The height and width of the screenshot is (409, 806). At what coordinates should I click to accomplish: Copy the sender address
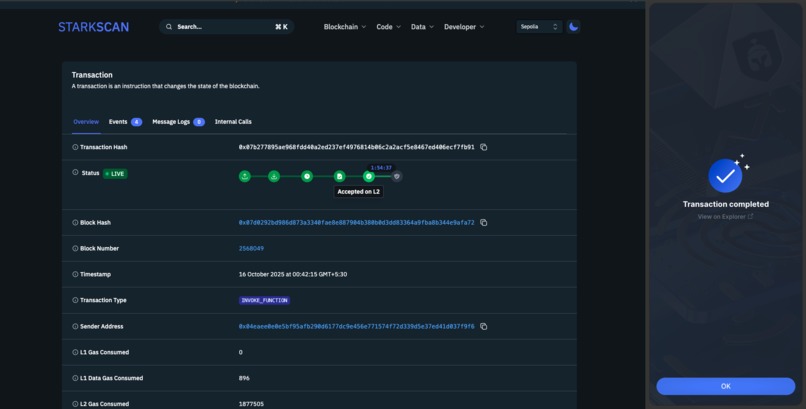[483, 326]
